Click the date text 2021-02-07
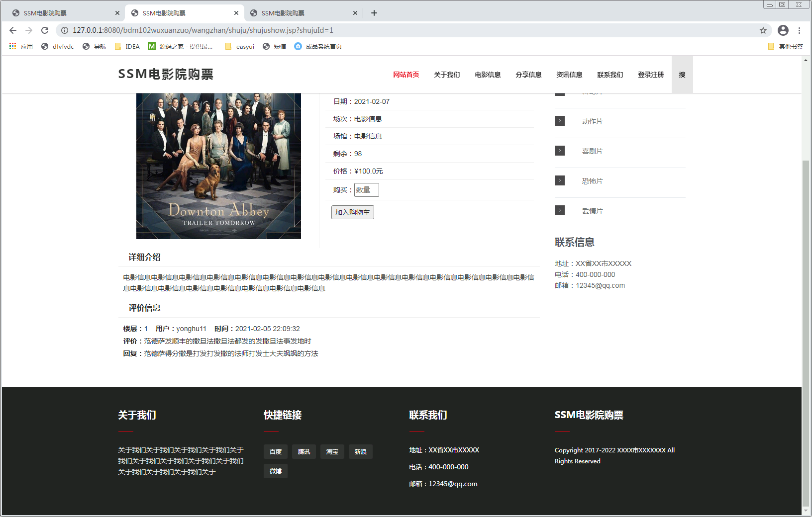Image resolution: width=812 pixels, height=517 pixels. click(372, 101)
